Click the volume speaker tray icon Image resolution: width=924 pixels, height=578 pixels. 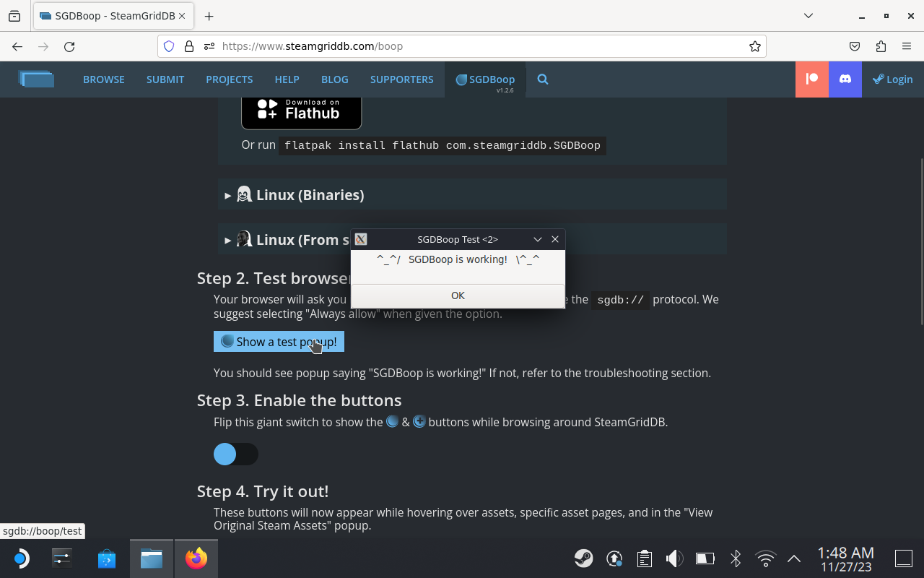point(674,558)
